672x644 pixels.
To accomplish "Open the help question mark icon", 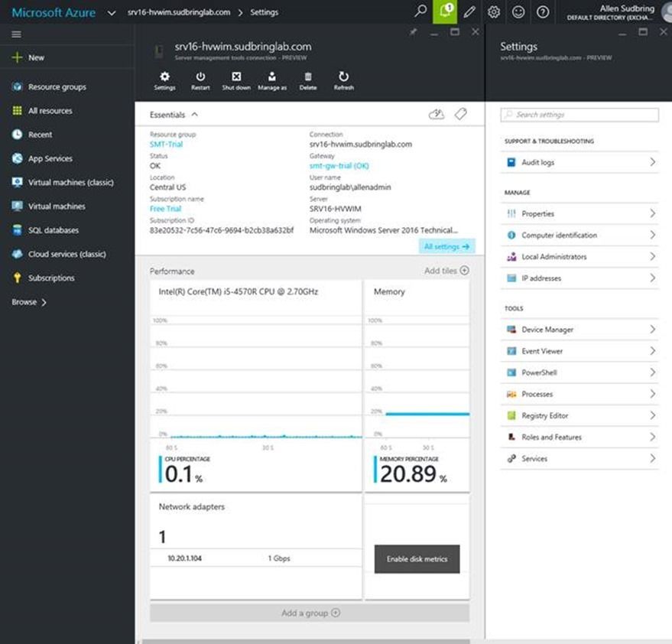I will tap(543, 11).
